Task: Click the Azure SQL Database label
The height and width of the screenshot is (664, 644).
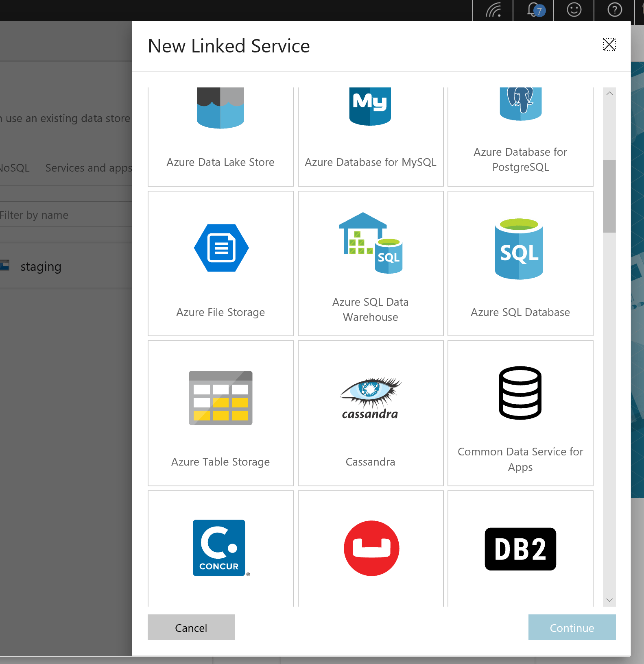Action: pos(520,312)
